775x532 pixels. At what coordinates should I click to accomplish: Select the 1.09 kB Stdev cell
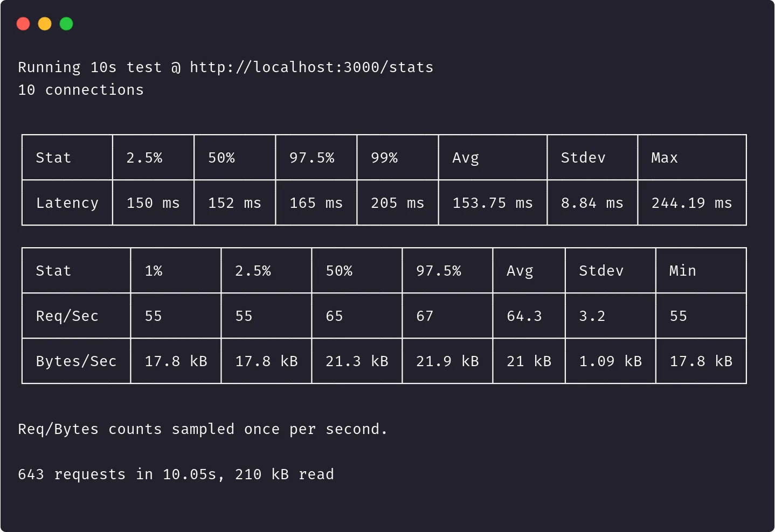tap(610, 361)
